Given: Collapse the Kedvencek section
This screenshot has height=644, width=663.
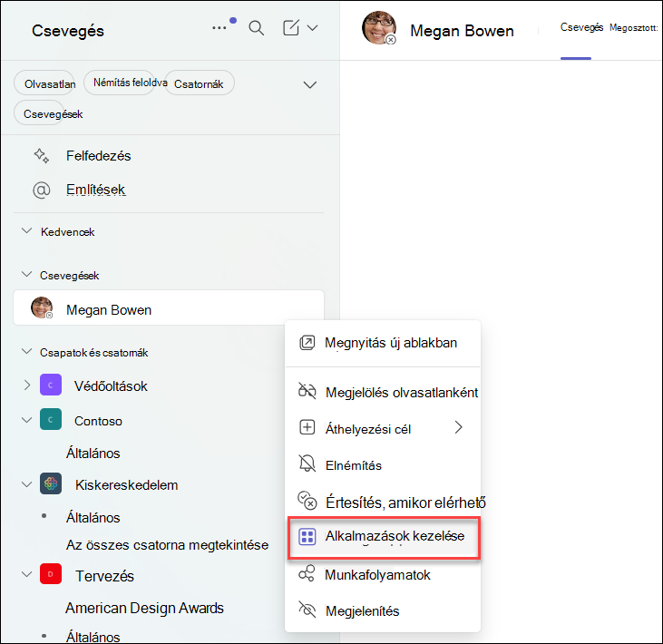Looking at the screenshot, I should point(26,231).
